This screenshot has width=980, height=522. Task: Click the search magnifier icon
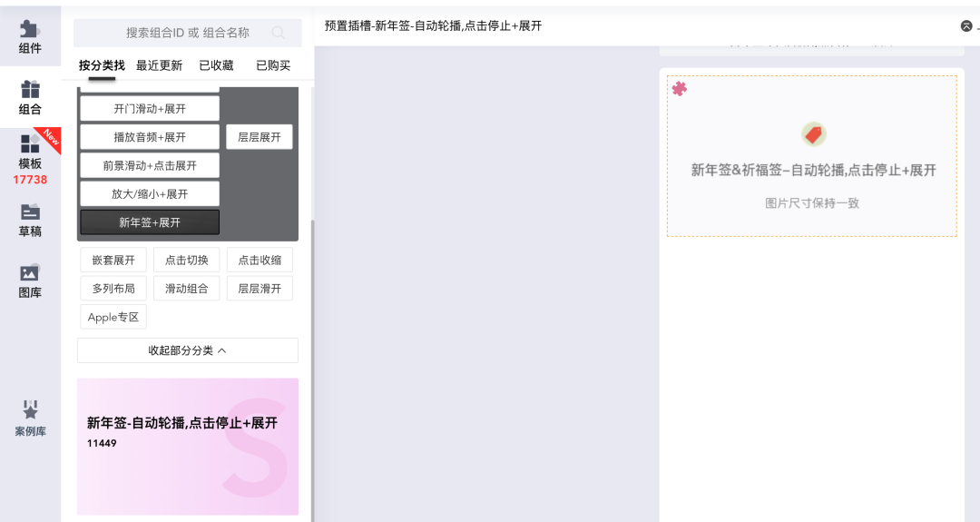[279, 33]
